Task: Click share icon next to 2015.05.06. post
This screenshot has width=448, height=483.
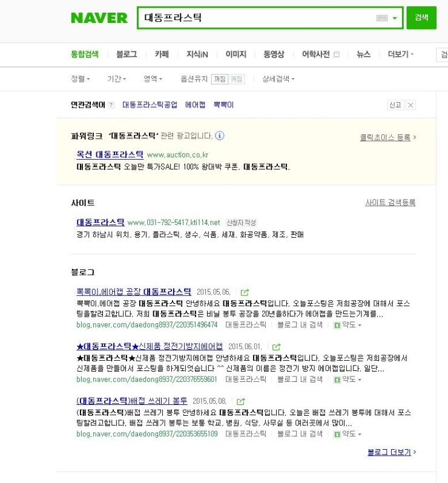Action: point(245,292)
